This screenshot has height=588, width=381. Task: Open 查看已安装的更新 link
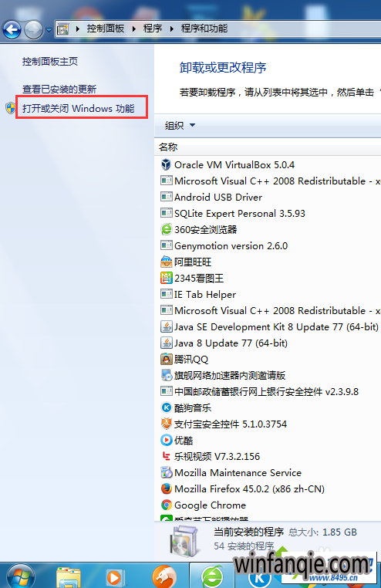pyautogui.click(x=59, y=90)
